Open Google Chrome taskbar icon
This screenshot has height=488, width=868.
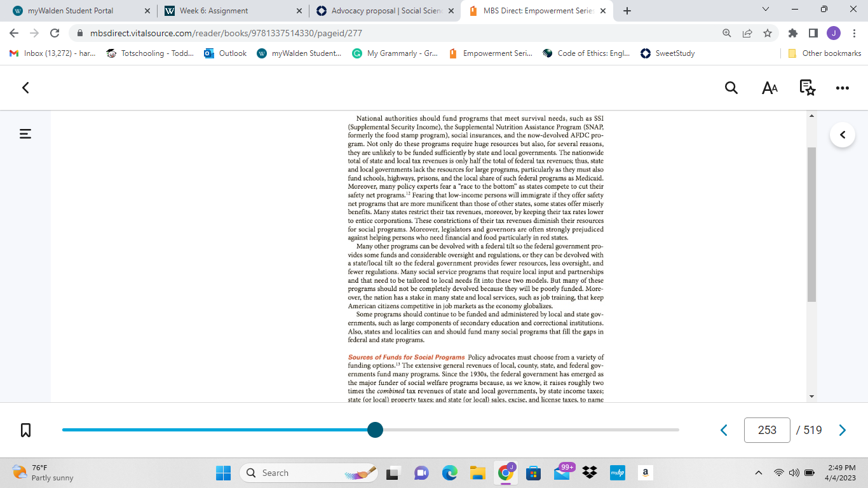click(x=506, y=473)
